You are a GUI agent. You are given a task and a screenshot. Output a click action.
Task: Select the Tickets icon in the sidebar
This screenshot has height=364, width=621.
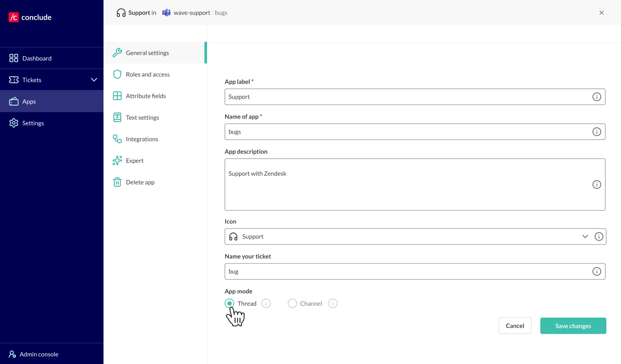coord(14,80)
